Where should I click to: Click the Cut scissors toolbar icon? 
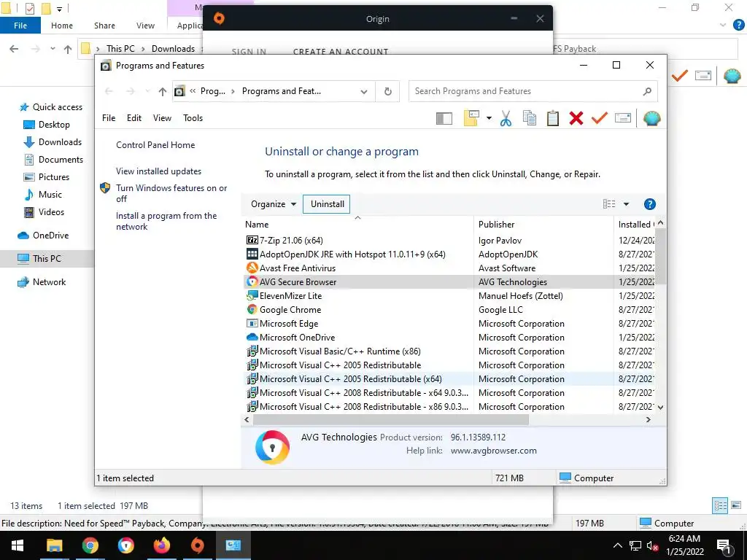tap(506, 118)
